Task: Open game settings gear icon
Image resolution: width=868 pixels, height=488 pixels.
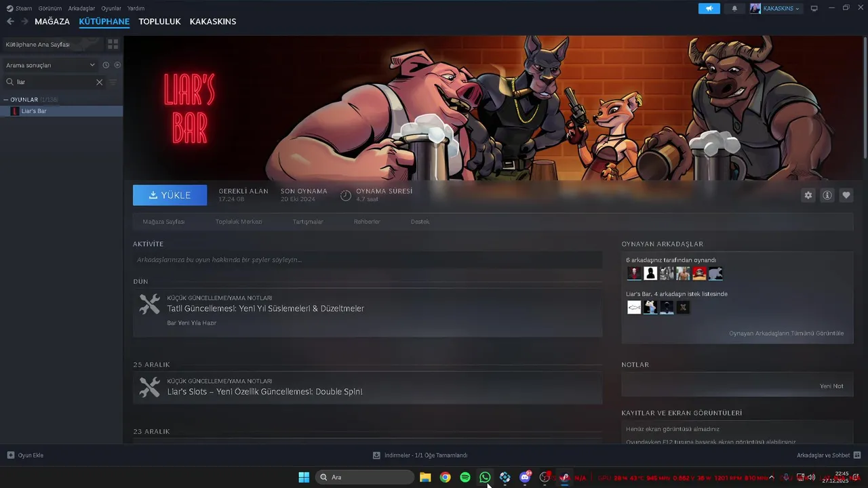Action: tap(808, 195)
